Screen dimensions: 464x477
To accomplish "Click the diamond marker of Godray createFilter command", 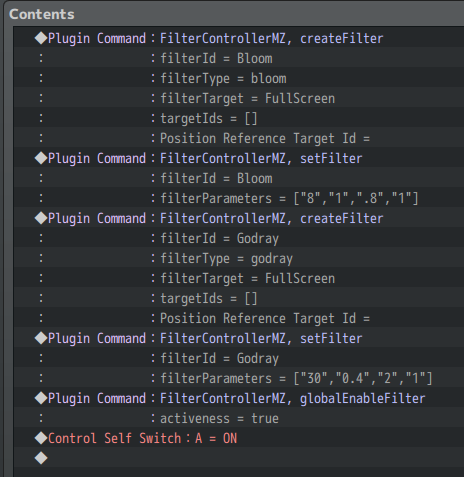I will tap(41, 218).
